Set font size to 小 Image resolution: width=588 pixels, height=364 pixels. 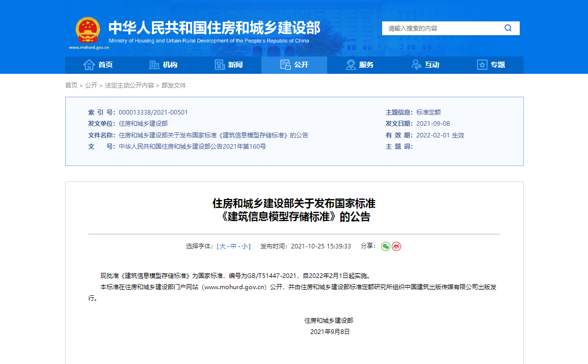[245, 246]
